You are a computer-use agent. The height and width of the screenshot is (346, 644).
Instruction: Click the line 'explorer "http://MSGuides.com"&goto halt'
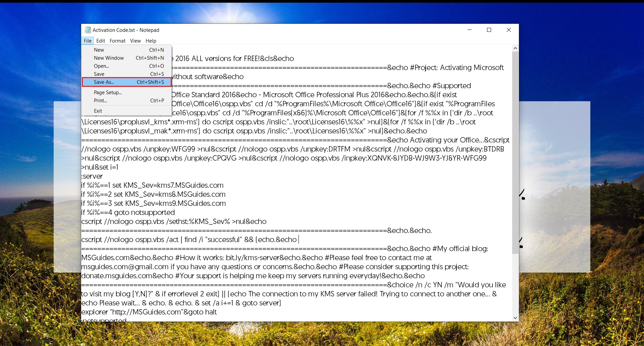149,312
